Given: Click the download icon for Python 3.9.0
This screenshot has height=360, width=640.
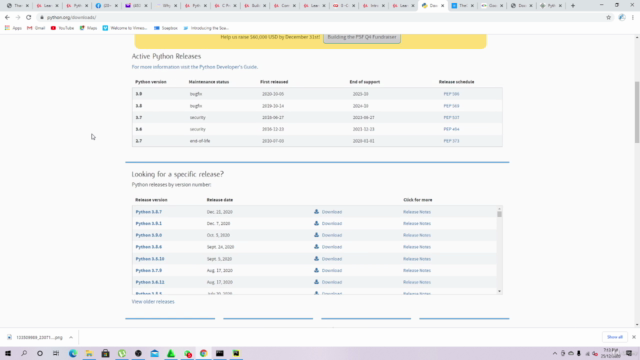Looking at the screenshot, I should [x=316, y=235].
